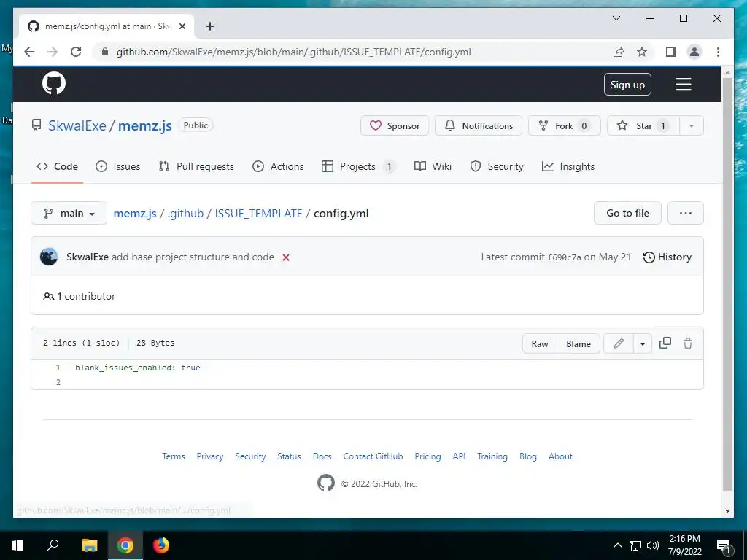Image resolution: width=747 pixels, height=560 pixels.
Task: Open Contact GitHub footer link
Action: pyautogui.click(x=373, y=456)
